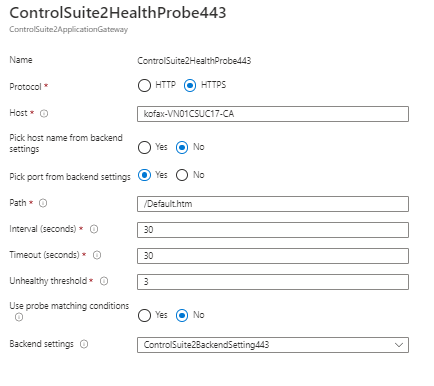Select No for Use probe matching conditions

182,315
